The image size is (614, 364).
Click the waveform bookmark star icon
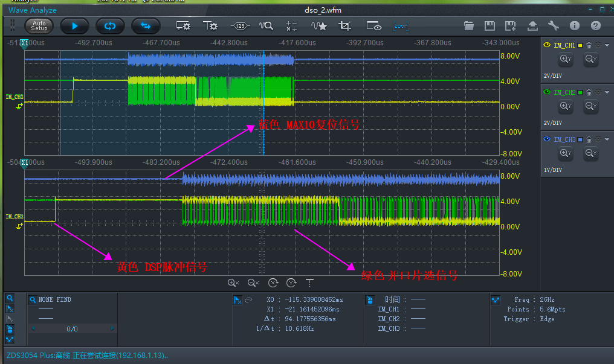point(318,26)
